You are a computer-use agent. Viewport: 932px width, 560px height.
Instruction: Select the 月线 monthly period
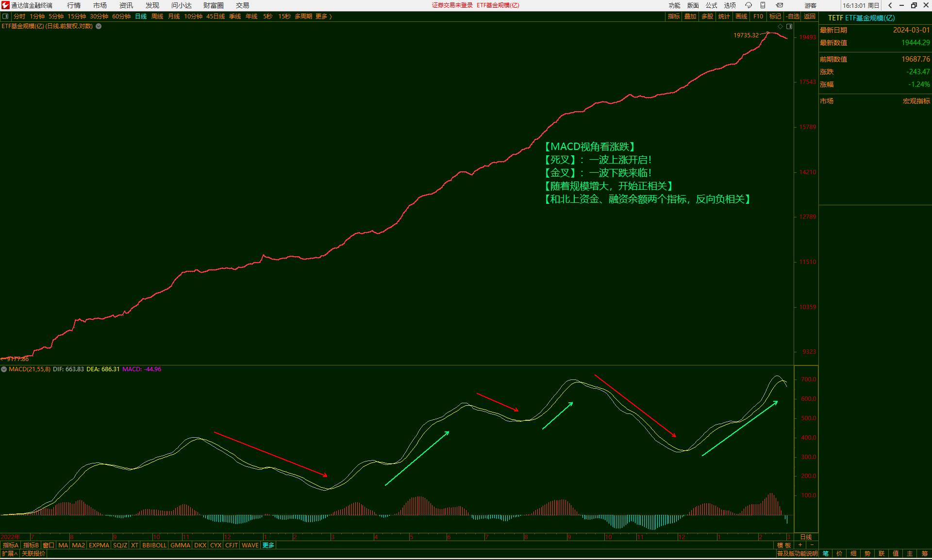pos(174,16)
